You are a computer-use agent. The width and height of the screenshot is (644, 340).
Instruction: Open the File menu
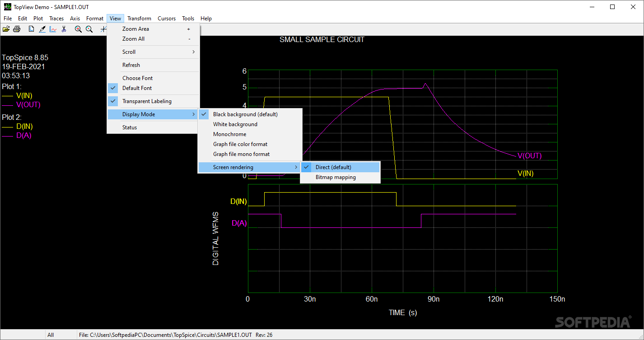coord(8,19)
